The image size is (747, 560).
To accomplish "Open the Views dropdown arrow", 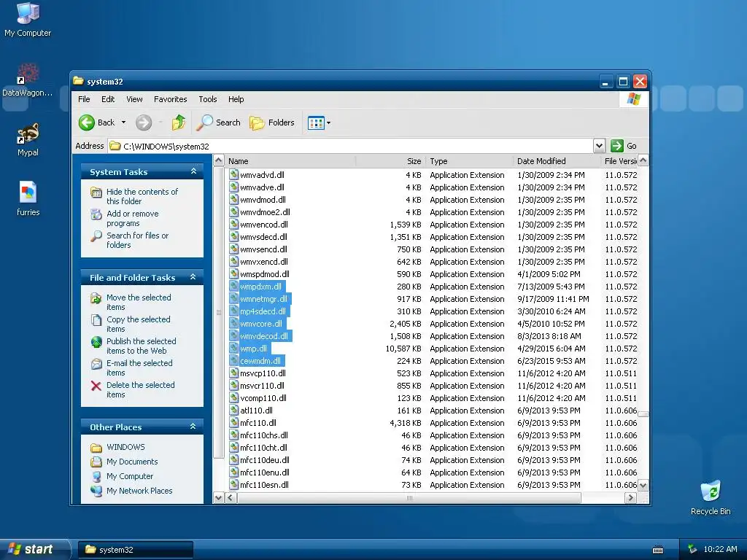I will [329, 122].
